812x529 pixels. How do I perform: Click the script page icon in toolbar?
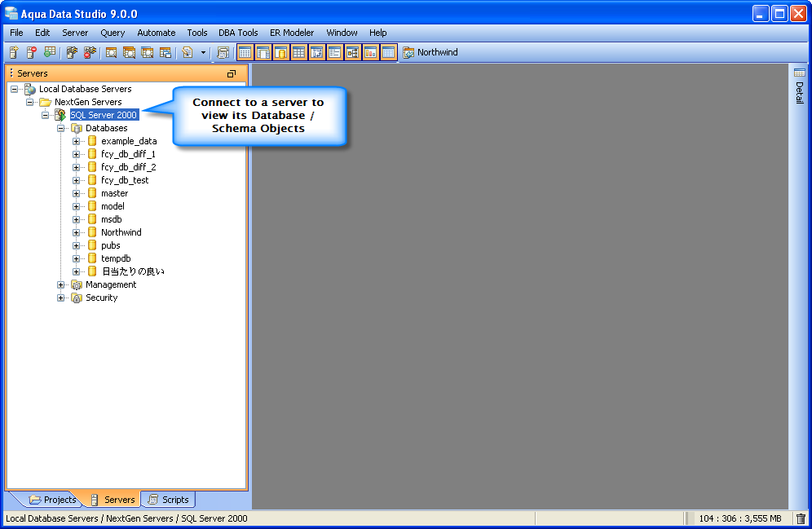pos(188,52)
